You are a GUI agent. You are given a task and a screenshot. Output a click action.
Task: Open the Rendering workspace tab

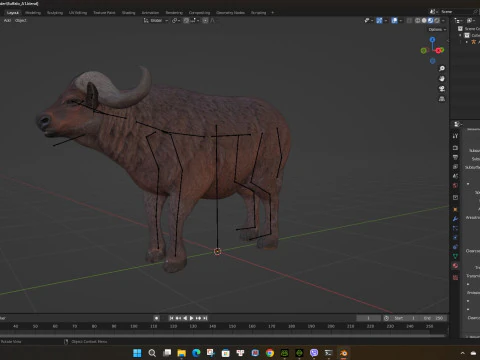174,13
